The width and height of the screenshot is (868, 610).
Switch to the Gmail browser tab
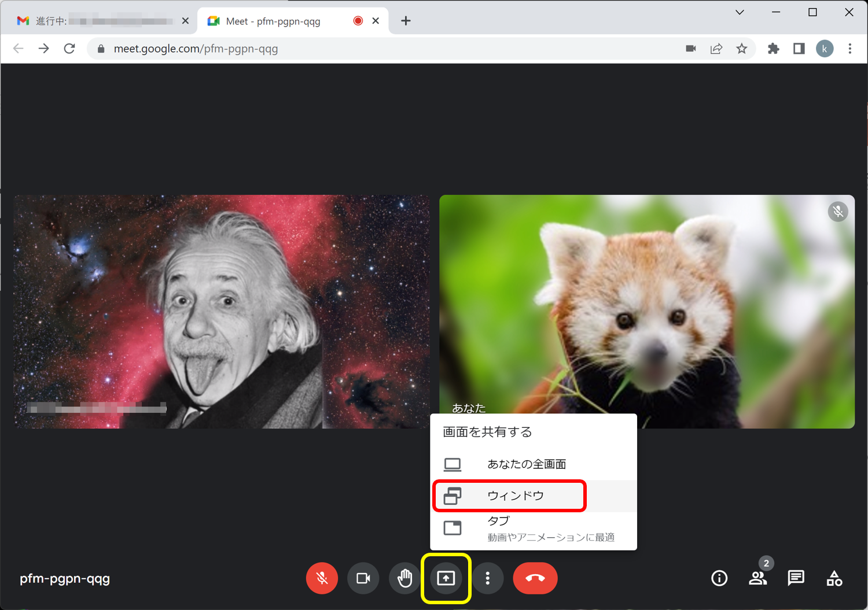[98, 21]
